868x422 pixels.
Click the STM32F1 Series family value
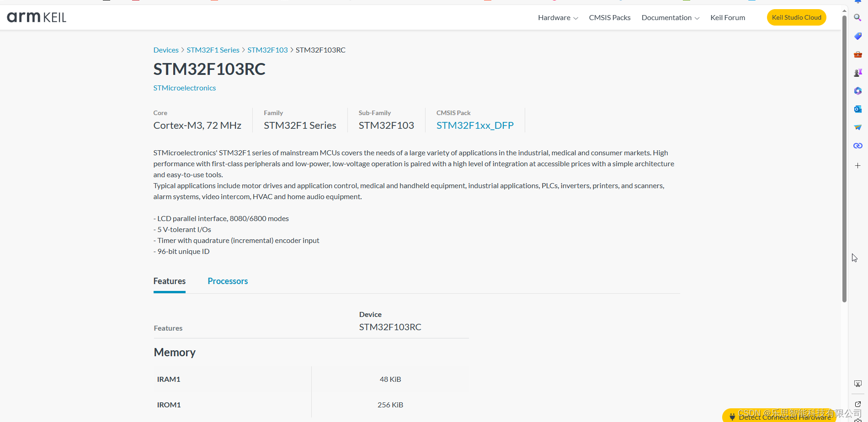tap(300, 126)
